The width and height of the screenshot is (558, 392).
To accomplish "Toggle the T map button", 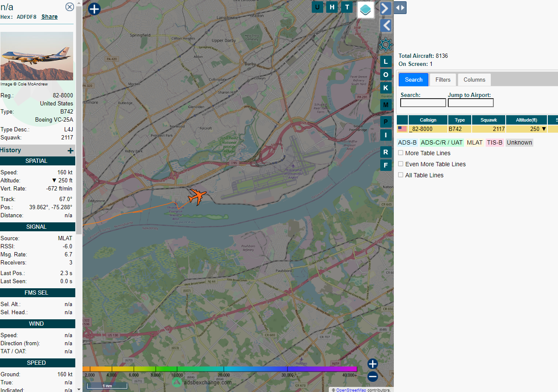I will pos(347,7).
